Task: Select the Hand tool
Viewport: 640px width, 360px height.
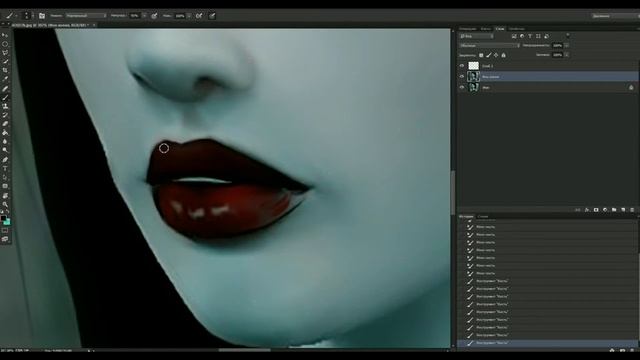Action: (5, 196)
